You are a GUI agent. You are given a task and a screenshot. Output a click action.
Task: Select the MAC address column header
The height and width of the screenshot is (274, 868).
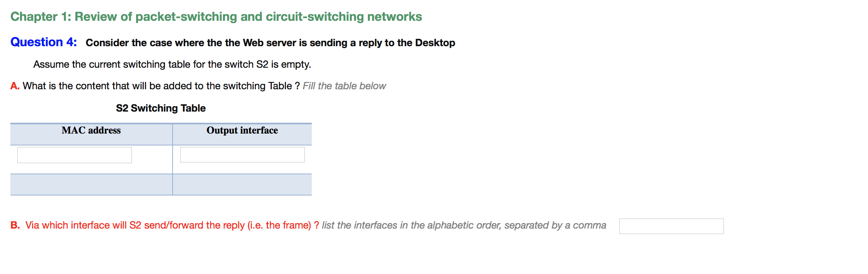tap(91, 130)
